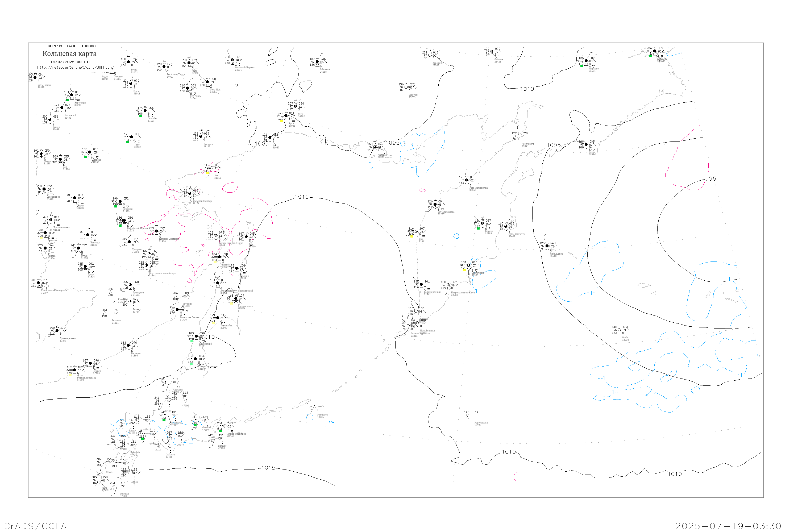Click the Ключи 32389 station circle

(483, 224)
